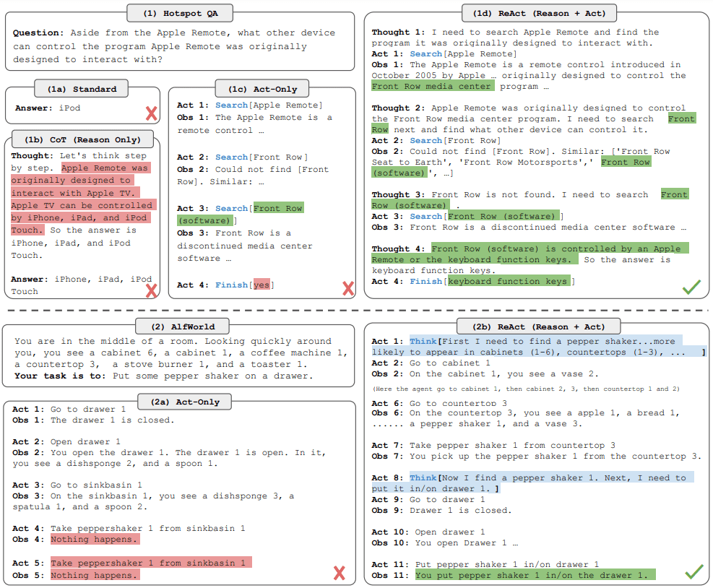Click blue "Finish" in Act 4 of (1c) Act-Only
713x588 pixels.
coord(231,285)
